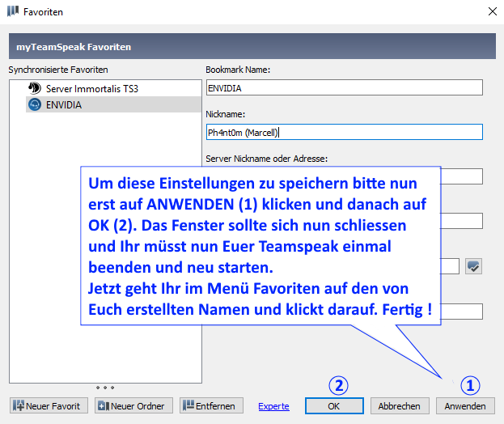The height and width of the screenshot is (424, 504).
Task: Click Anwenden to apply settings
Action: (464, 405)
